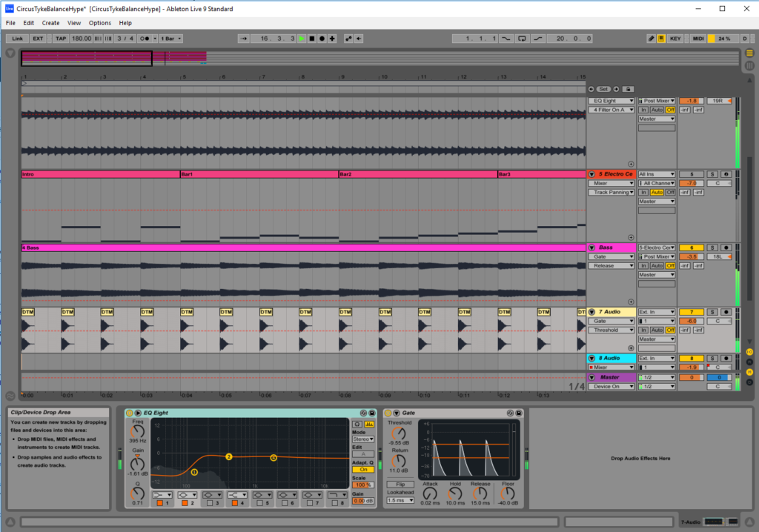Toggle the Computer MIDI Keyboard icon
The height and width of the screenshot is (532, 759).
(660, 39)
